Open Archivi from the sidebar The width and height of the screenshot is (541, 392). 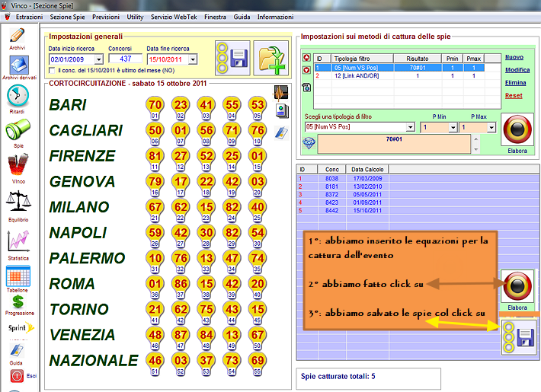pos(17,37)
